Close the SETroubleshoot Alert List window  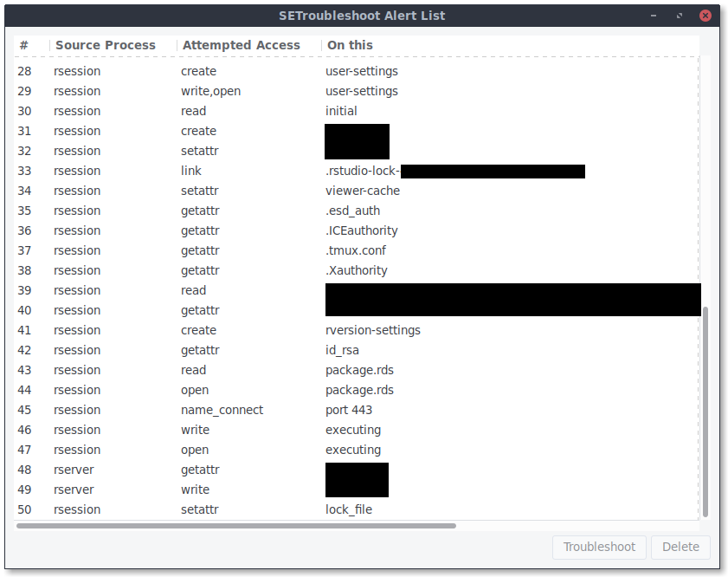pyautogui.click(x=705, y=16)
